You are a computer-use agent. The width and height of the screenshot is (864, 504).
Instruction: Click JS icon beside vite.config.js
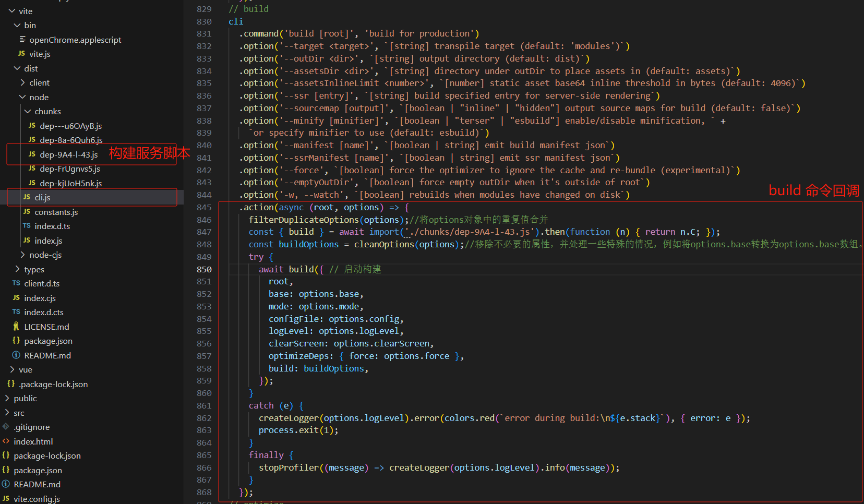(x=6, y=498)
